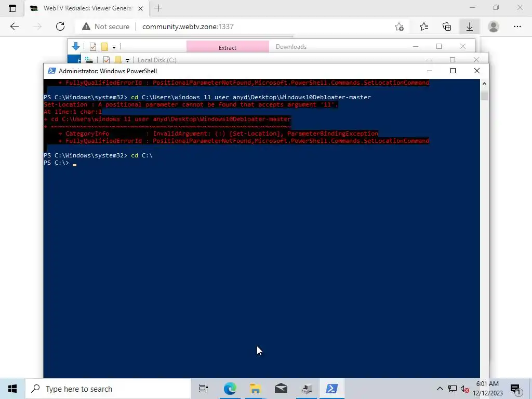Viewport: 532px width, 399px height.
Task: Click properties icon in Local Disk window
Action: pos(106,60)
